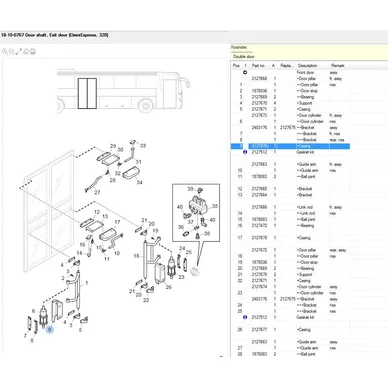Click the black arrow icon beside Front door
Viewport: 388px width, 388px height.
click(x=245, y=72)
